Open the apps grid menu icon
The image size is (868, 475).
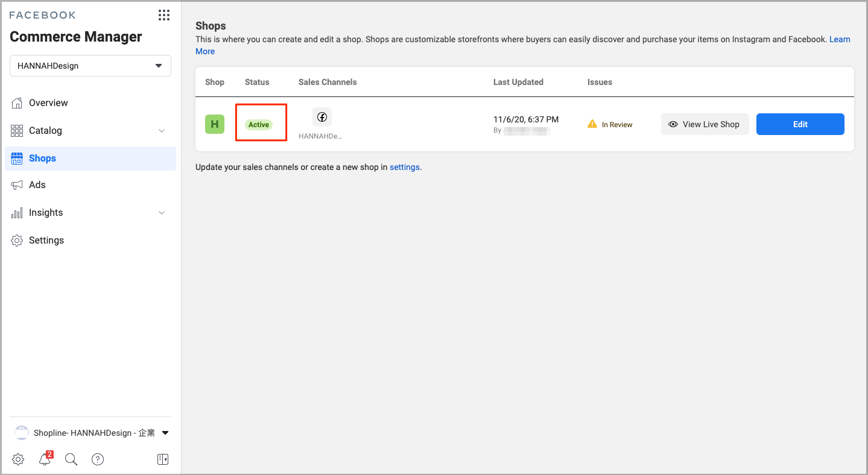pos(164,16)
